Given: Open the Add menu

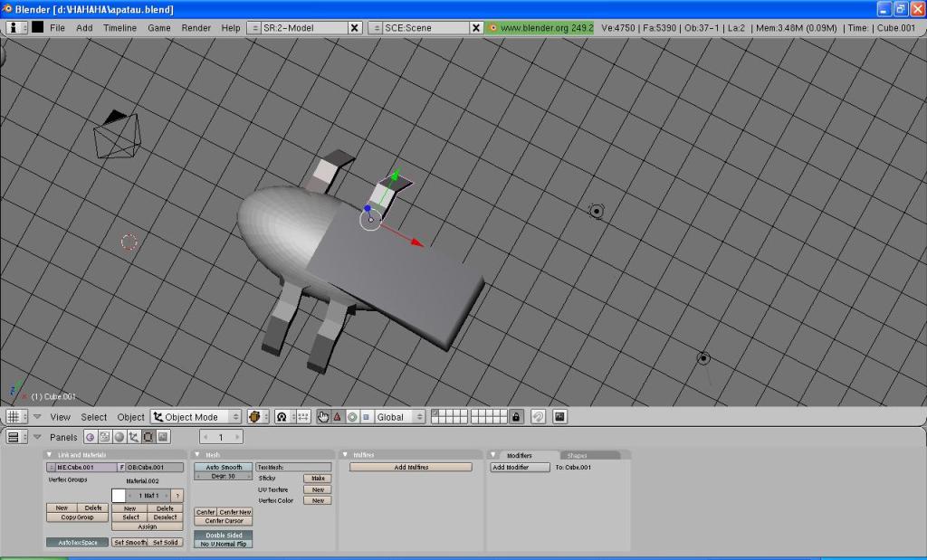Looking at the screenshot, I should coord(84,28).
